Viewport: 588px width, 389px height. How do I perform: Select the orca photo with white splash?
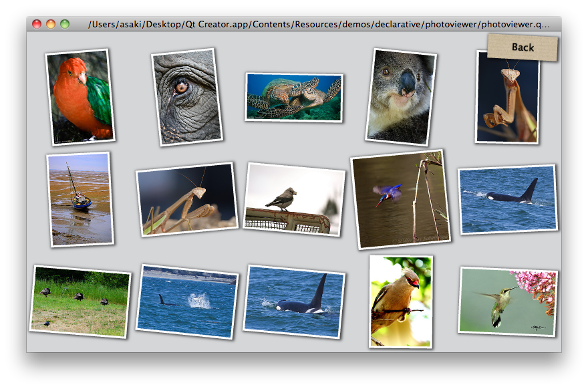[187, 301]
